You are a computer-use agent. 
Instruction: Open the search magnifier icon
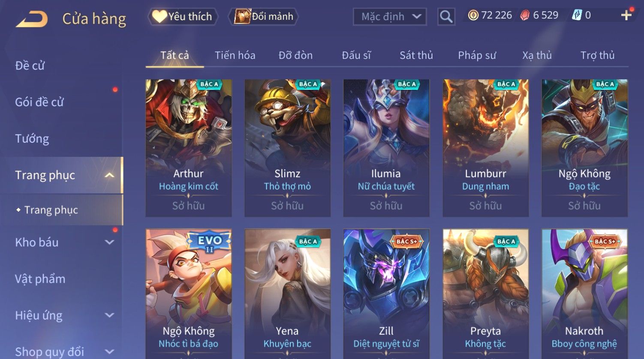coord(446,17)
